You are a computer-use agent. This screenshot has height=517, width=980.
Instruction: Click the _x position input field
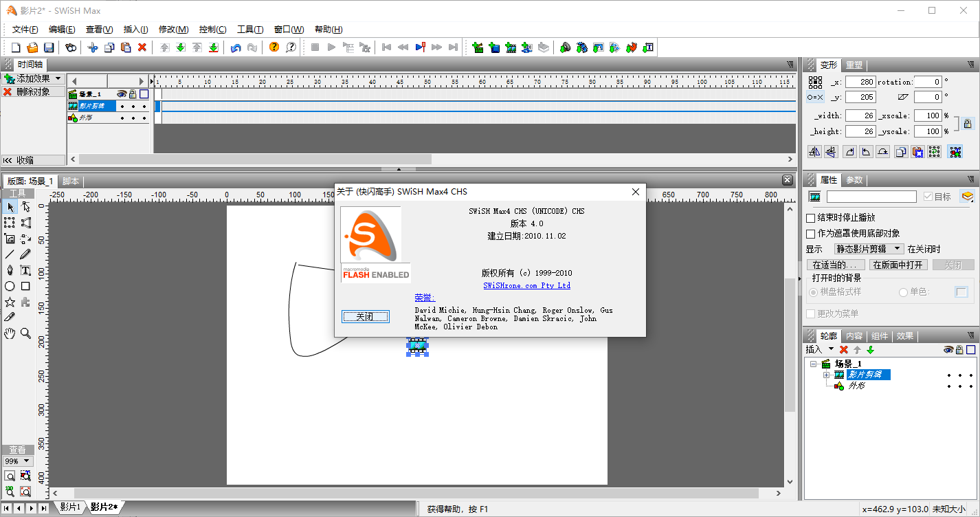point(860,82)
